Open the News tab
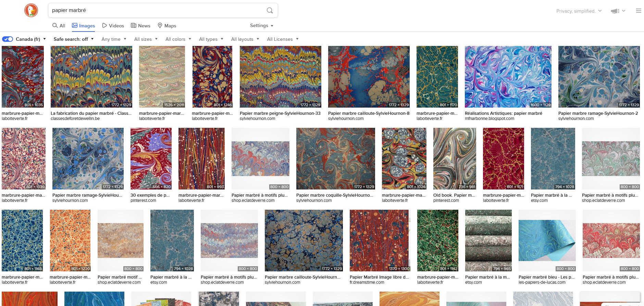Image resolution: width=644 pixels, height=306 pixels. (x=140, y=26)
